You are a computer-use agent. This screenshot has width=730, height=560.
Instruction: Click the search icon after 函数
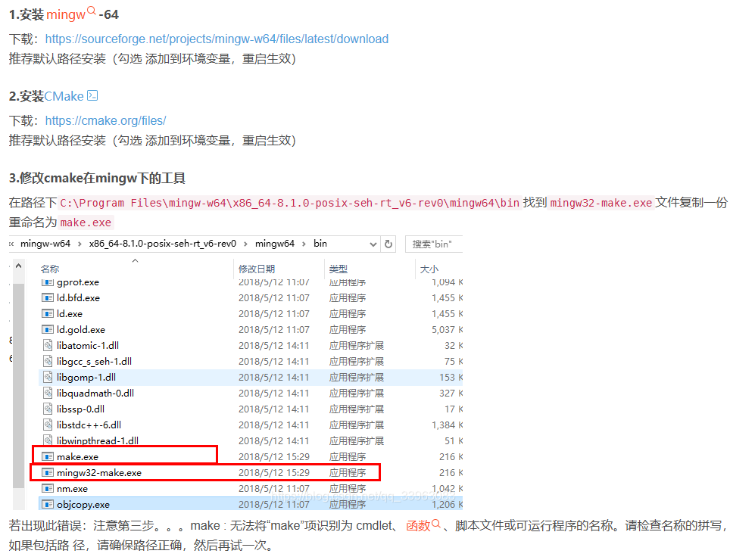(x=435, y=524)
